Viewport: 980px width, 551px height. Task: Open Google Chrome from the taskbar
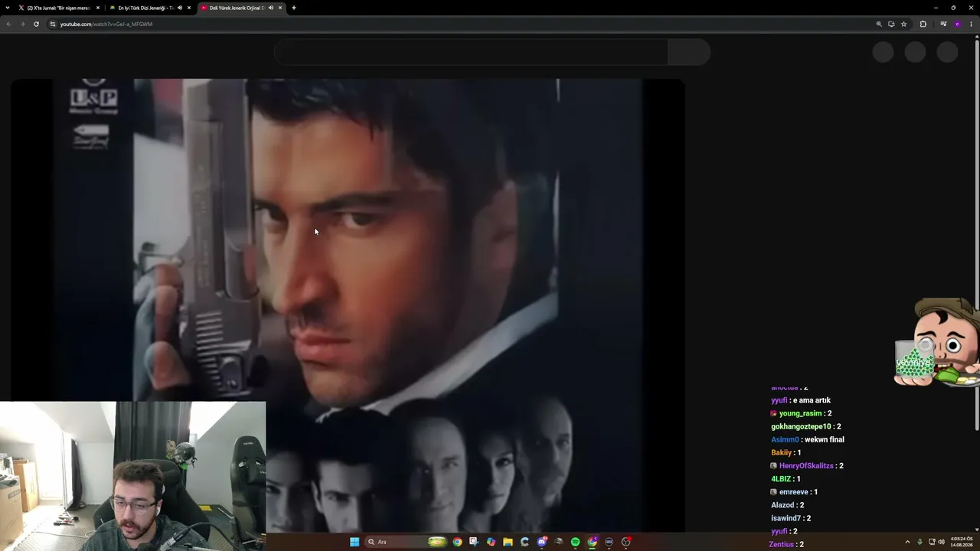click(x=457, y=542)
